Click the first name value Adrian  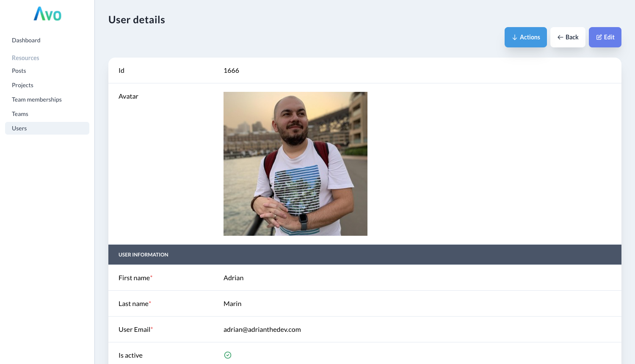click(233, 278)
